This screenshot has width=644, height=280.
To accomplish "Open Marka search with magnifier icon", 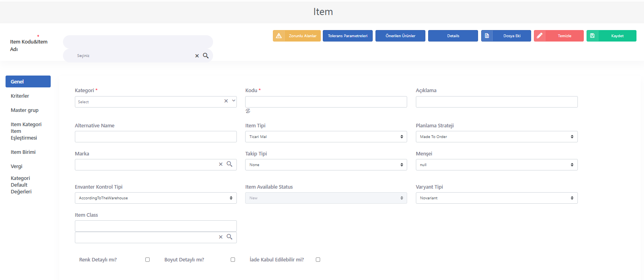I will click(229, 164).
